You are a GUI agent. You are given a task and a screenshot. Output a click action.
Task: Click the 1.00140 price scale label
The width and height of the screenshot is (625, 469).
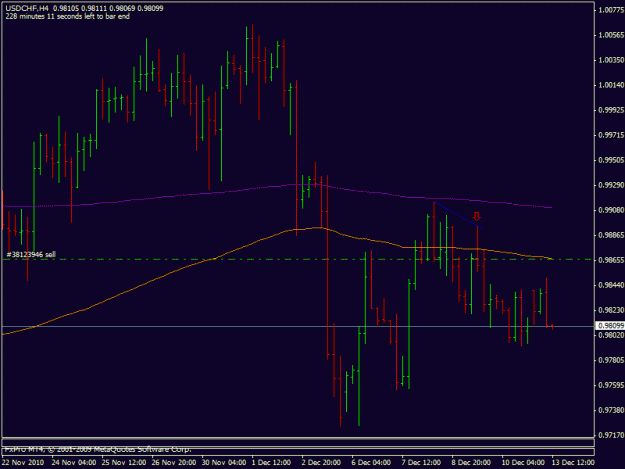coord(611,85)
